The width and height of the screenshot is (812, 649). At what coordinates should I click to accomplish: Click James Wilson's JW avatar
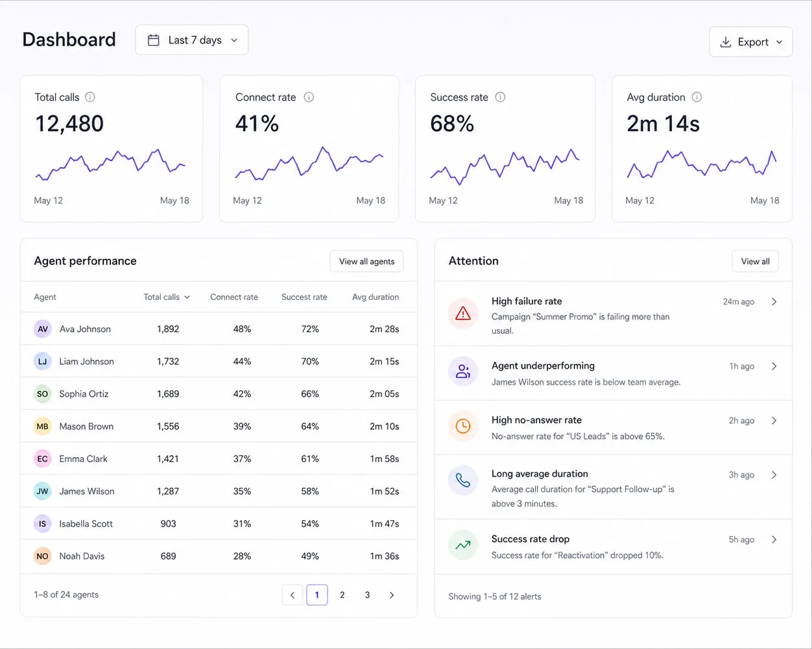[x=43, y=491]
